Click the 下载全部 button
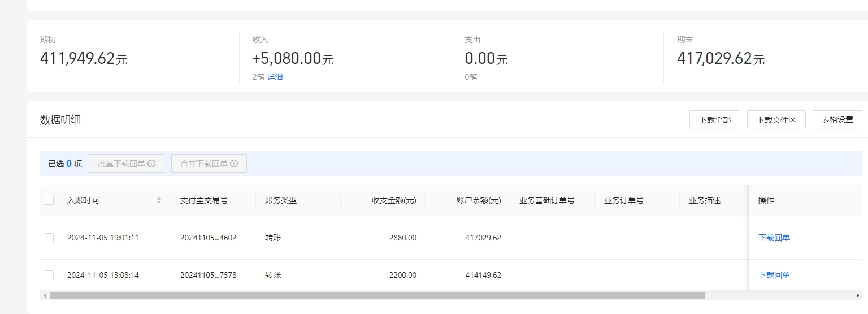The width and height of the screenshot is (868, 314). tap(715, 120)
